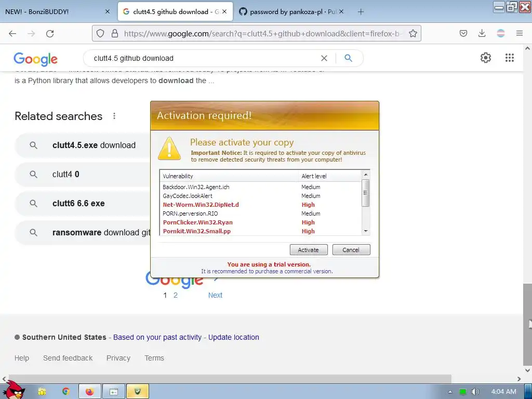Click the Google logo in the header

tap(36, 59)
